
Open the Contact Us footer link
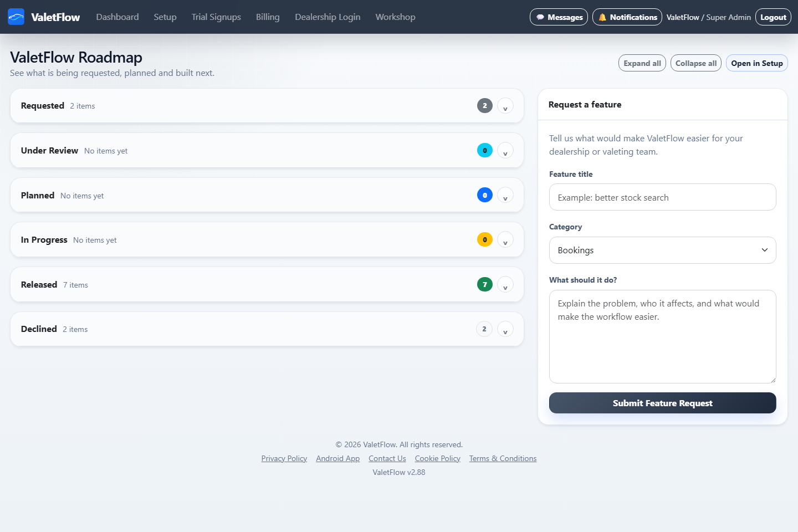[387, 458]
